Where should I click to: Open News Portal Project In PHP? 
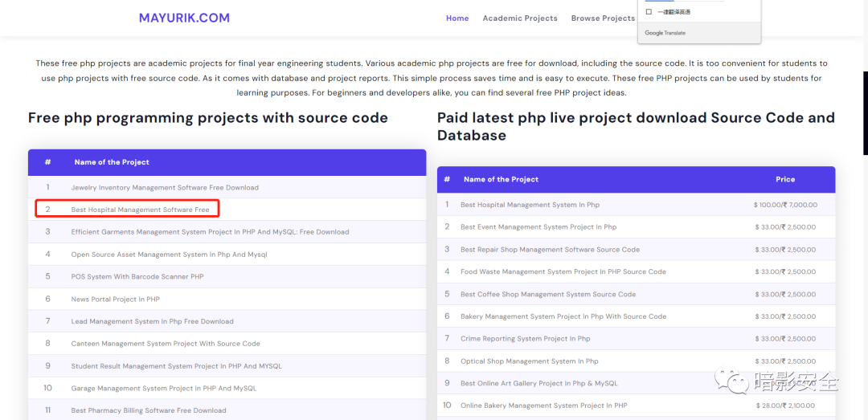tap(115, 300)
